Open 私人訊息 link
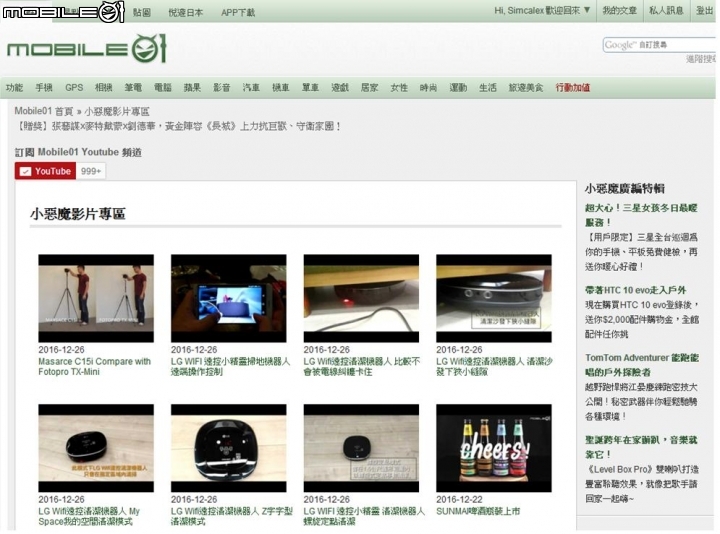 coord(666,11)
